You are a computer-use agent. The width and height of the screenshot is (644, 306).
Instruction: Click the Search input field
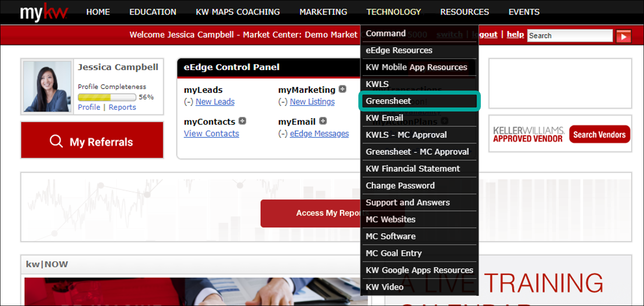point(570,36)
